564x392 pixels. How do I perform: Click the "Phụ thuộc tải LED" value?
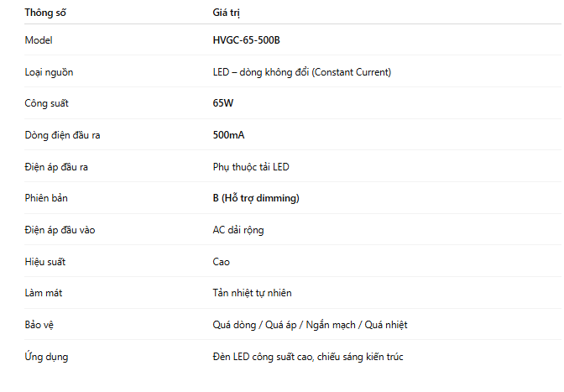(251, 167)
